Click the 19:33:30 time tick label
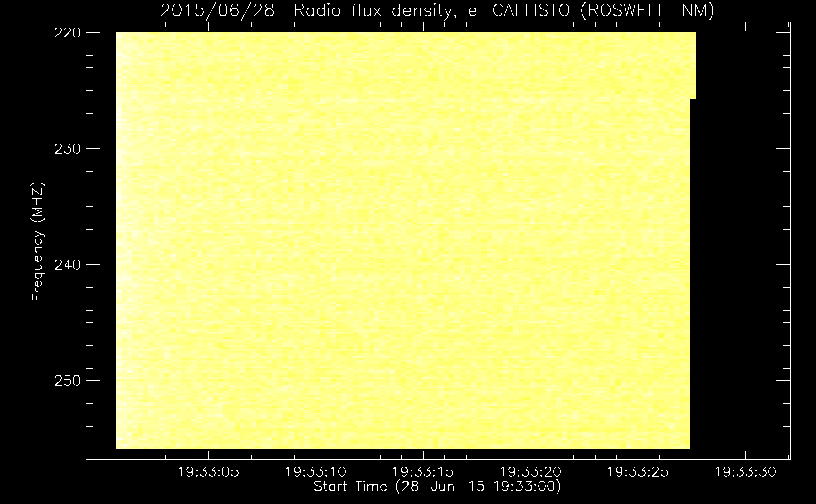The width and height of the screenshot is (816, 504). 746,472
